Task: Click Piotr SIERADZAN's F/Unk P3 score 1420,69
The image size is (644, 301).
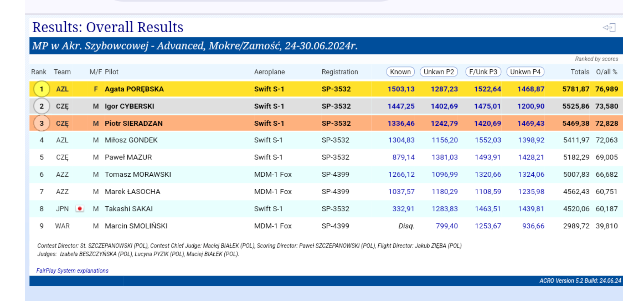Action: coord(488,123)
